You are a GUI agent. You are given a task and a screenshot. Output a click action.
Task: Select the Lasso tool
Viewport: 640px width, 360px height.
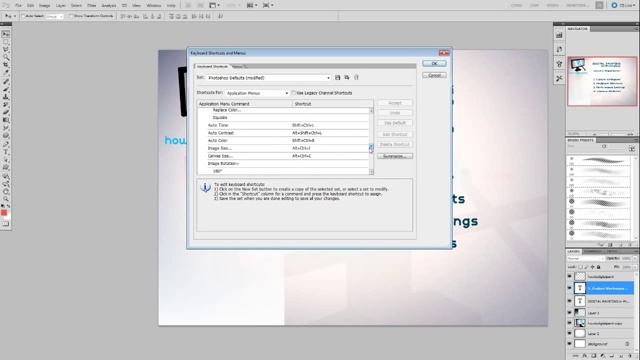pos(6,50)
